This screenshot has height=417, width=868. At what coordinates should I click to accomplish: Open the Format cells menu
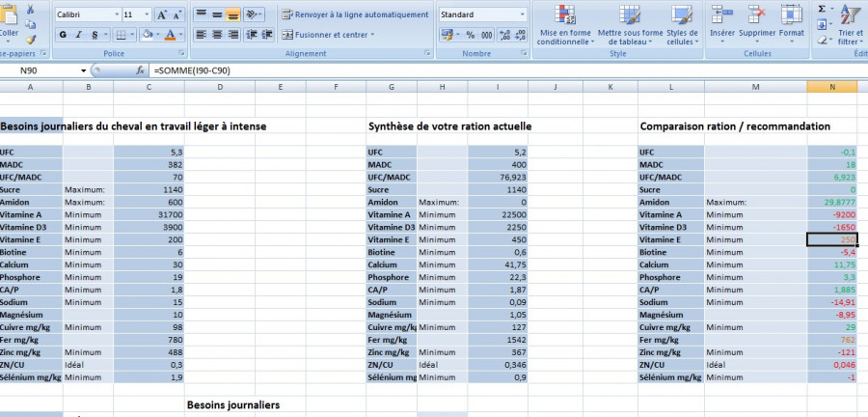[x=792, y=25]
